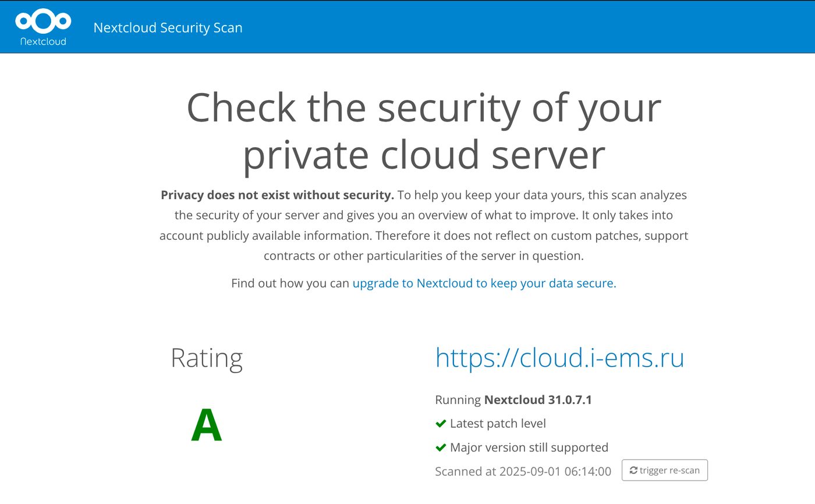Select the three-circle Nextcloud emblem
The height and width of the screenshot is (504, 815).
[x=42, y=20]
